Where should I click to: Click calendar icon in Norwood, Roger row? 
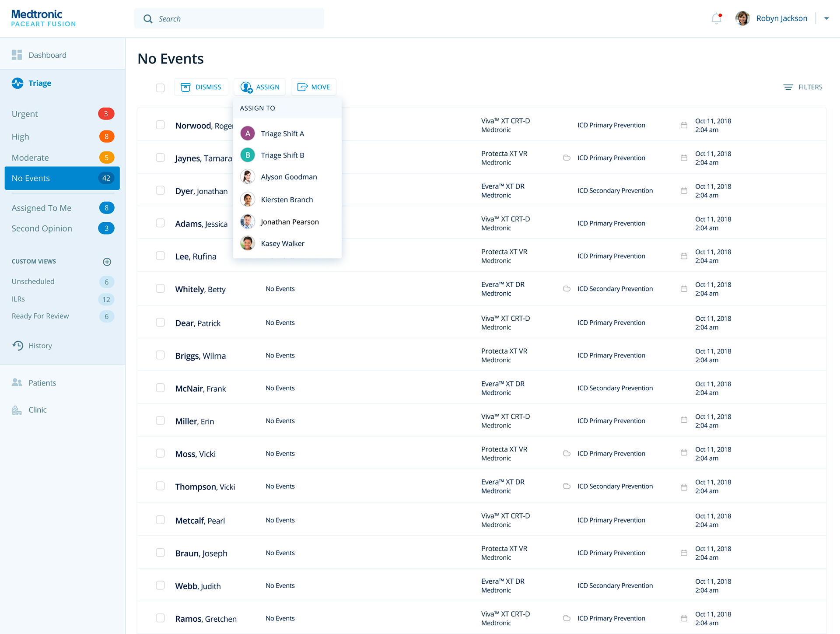tap(684, 125)
